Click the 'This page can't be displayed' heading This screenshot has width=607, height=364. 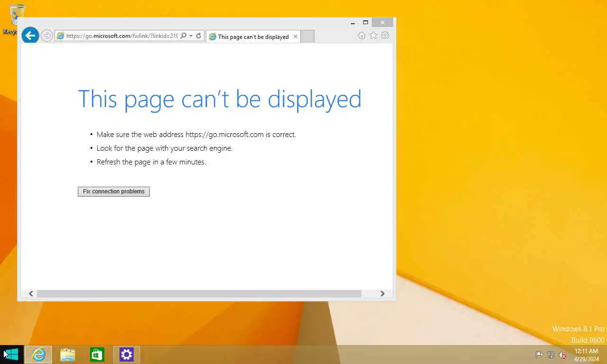click(x=220, y=99)
